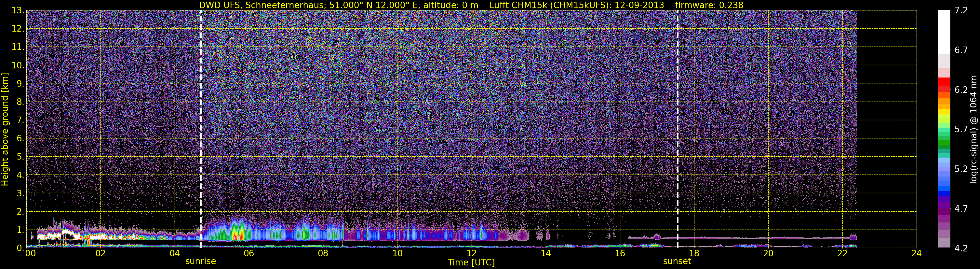Click height axis tick label '0.'
Screen dimensions: 980x269
click(20, 248)
